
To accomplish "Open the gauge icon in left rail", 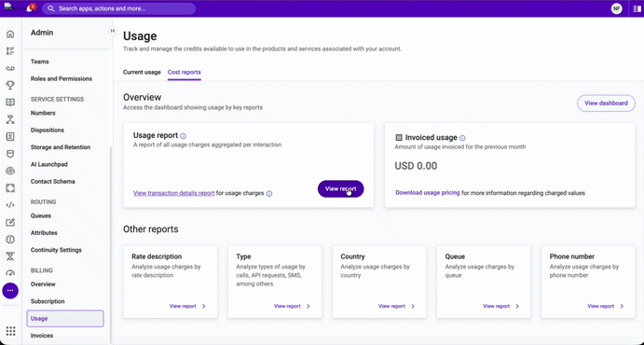I will [10, 273].
